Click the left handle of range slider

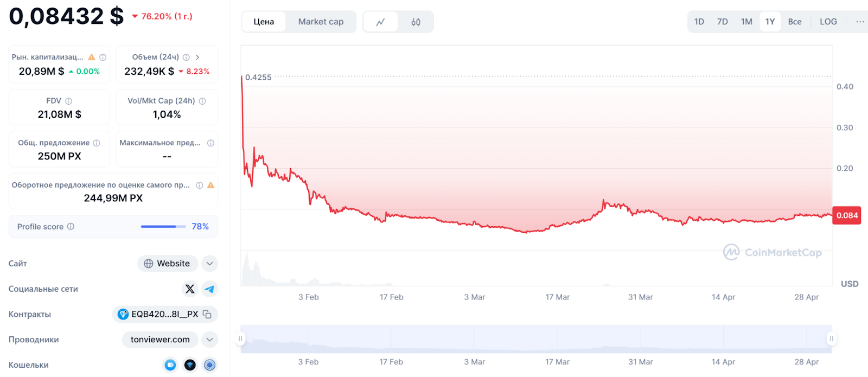pyautogui.click(x=240, y=338)
